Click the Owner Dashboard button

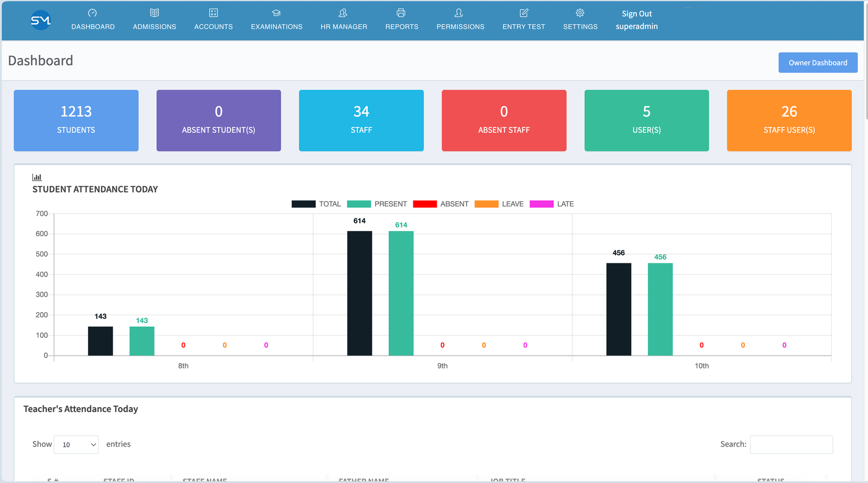click(818, 63)
